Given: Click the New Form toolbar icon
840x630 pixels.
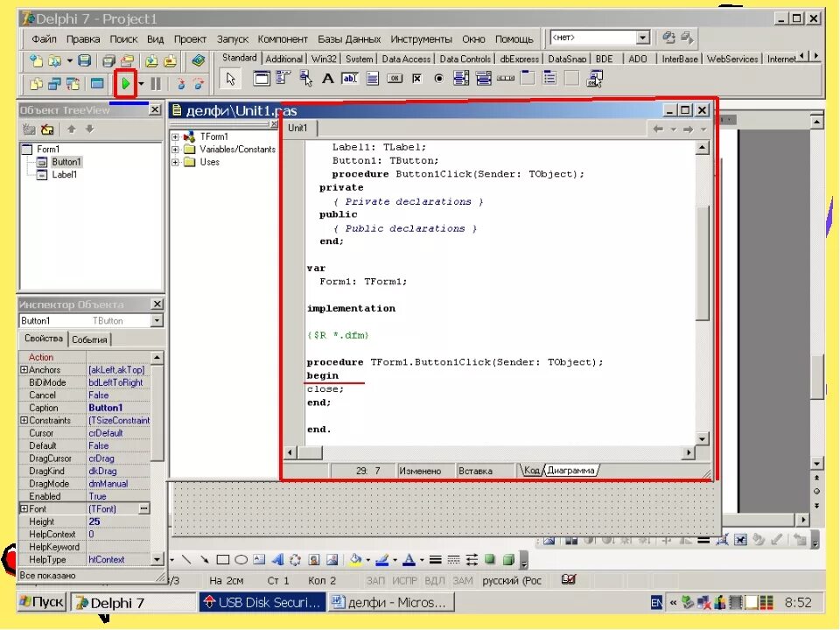Looking at the screenshot, I should (97, 84).
